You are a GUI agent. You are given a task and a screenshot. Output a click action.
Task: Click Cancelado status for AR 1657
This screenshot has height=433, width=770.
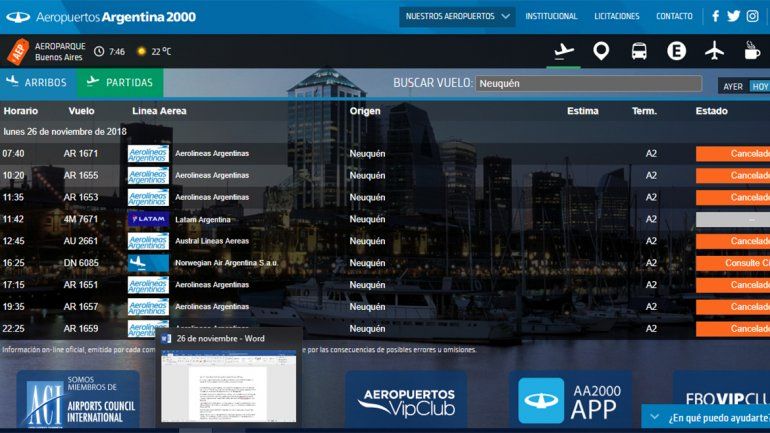[x=733, y=307]
